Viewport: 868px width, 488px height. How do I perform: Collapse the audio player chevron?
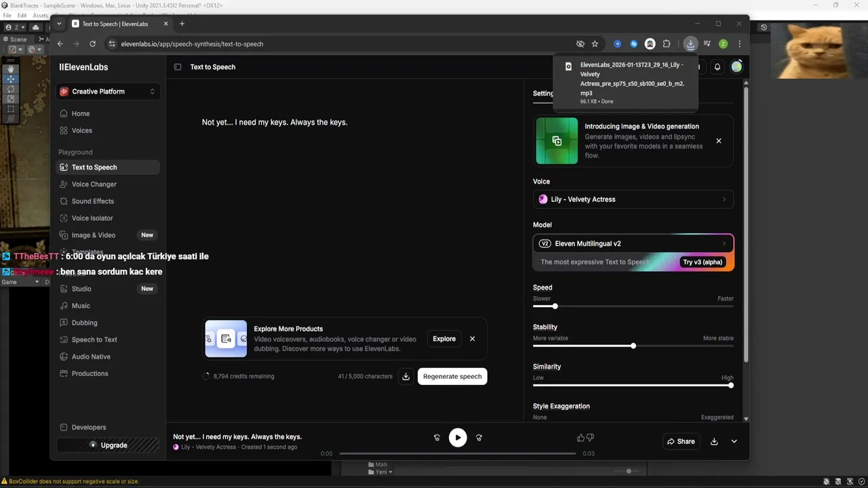pos(734,441)
